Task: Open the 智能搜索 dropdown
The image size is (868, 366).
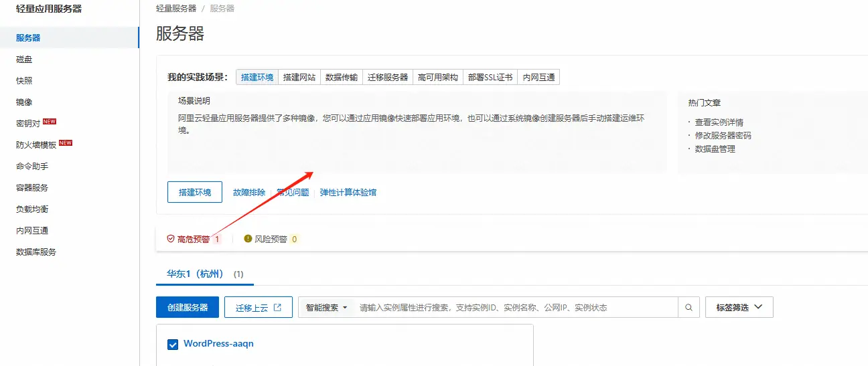Action: 326,308
